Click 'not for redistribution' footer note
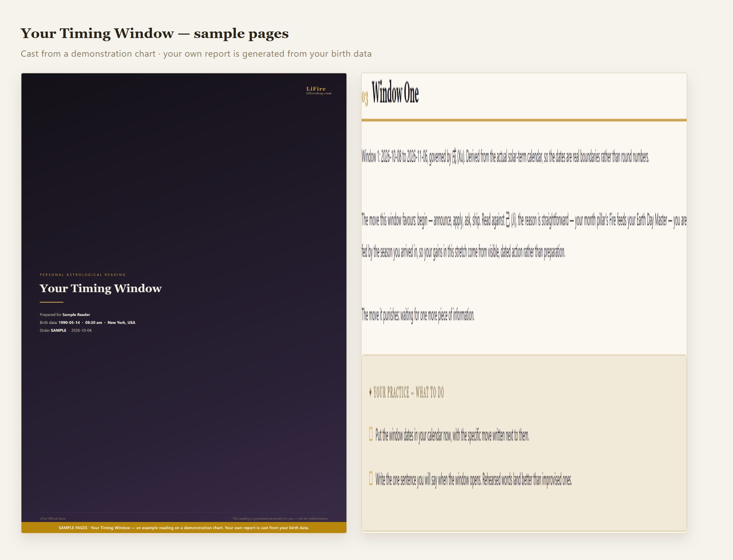The height and width of the screenshot is (560, 733). (280, 519)
